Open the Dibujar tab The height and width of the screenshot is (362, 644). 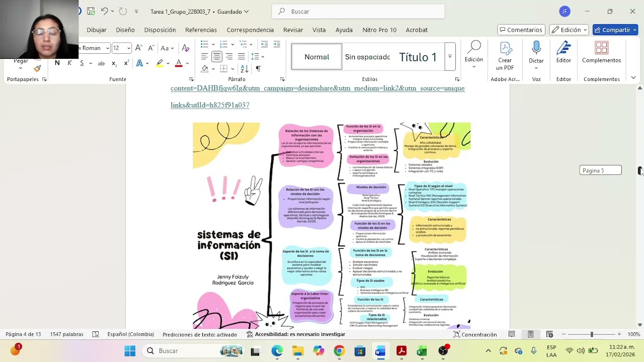click(97, 30)
